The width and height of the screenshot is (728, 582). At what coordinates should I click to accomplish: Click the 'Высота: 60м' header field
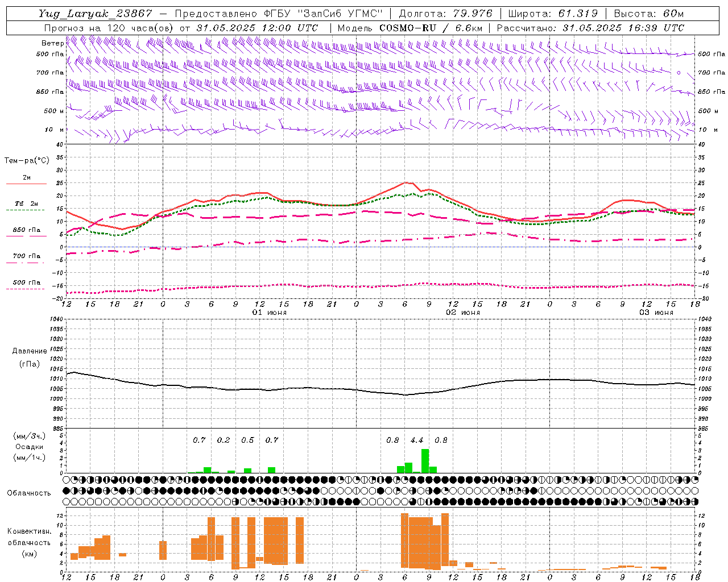point(649,14)
